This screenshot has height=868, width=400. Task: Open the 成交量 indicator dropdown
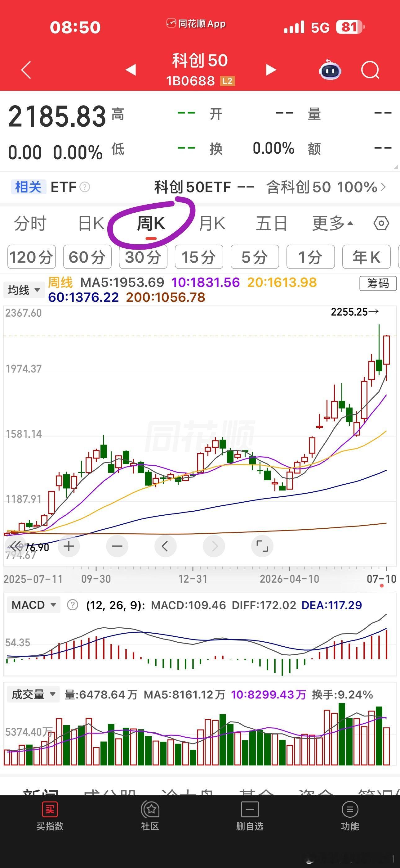click(x=33, y=694)
